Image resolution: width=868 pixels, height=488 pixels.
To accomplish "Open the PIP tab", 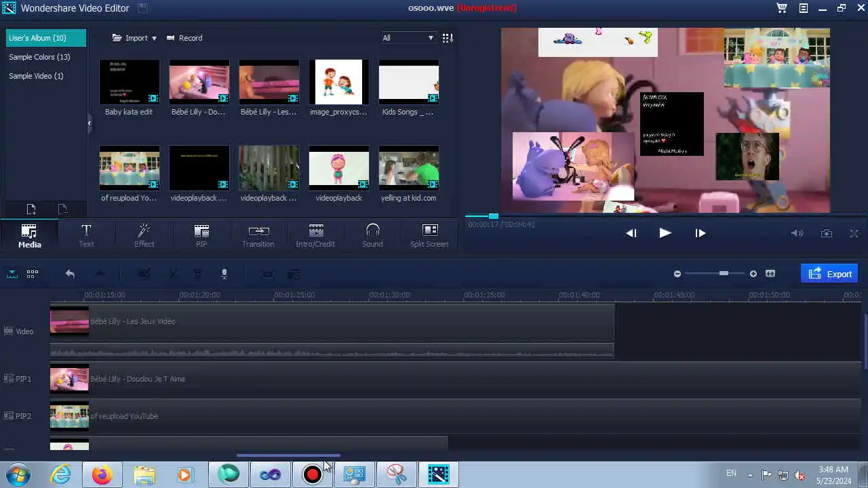I will (x=201, y=235).
